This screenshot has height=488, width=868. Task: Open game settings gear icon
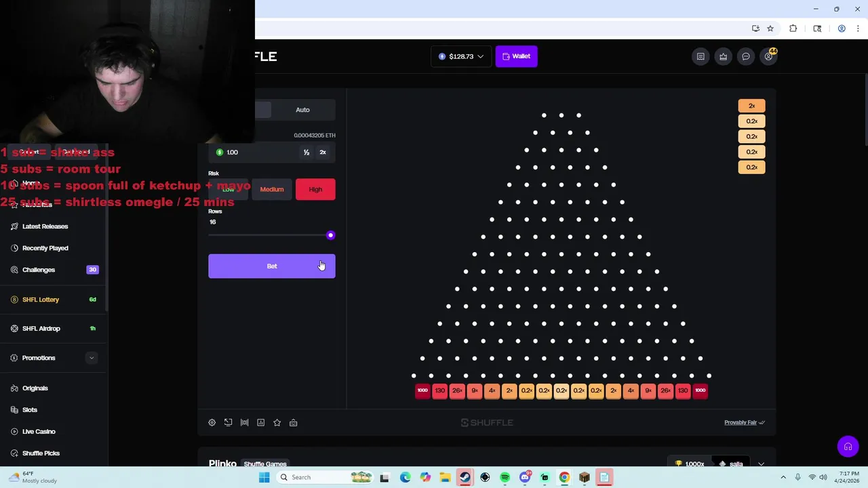pos(212,422)
